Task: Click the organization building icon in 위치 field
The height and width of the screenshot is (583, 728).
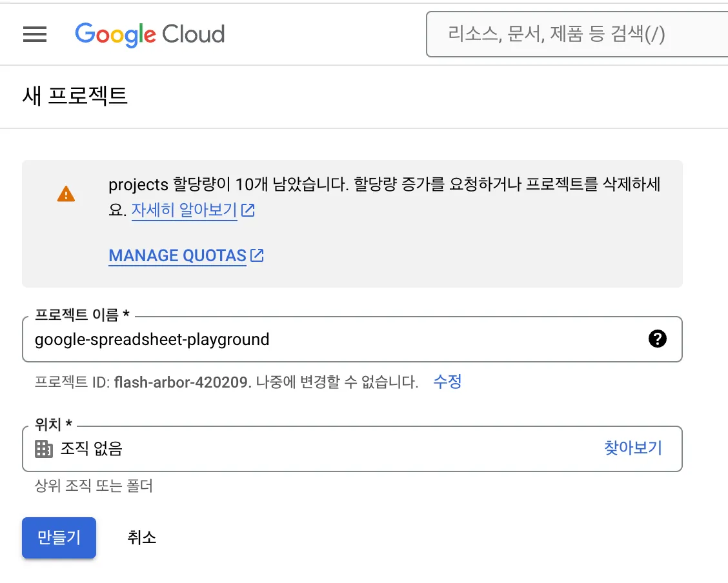Action: pos(43,448)
